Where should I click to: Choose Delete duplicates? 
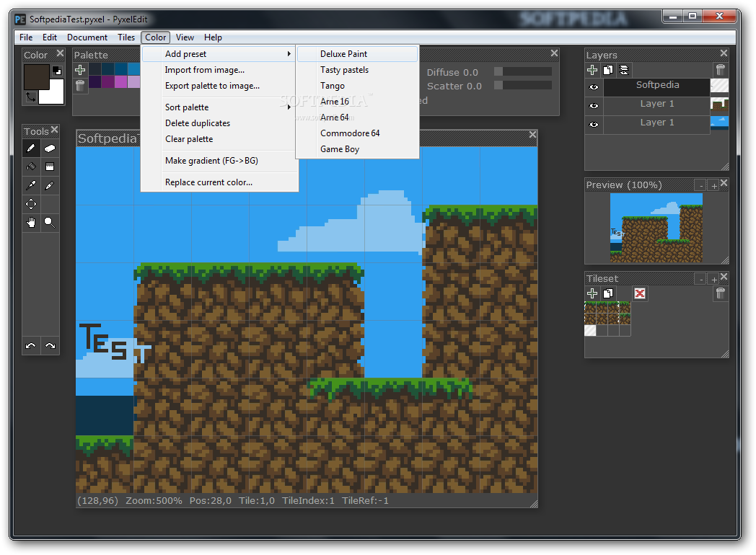coord(219,123)
